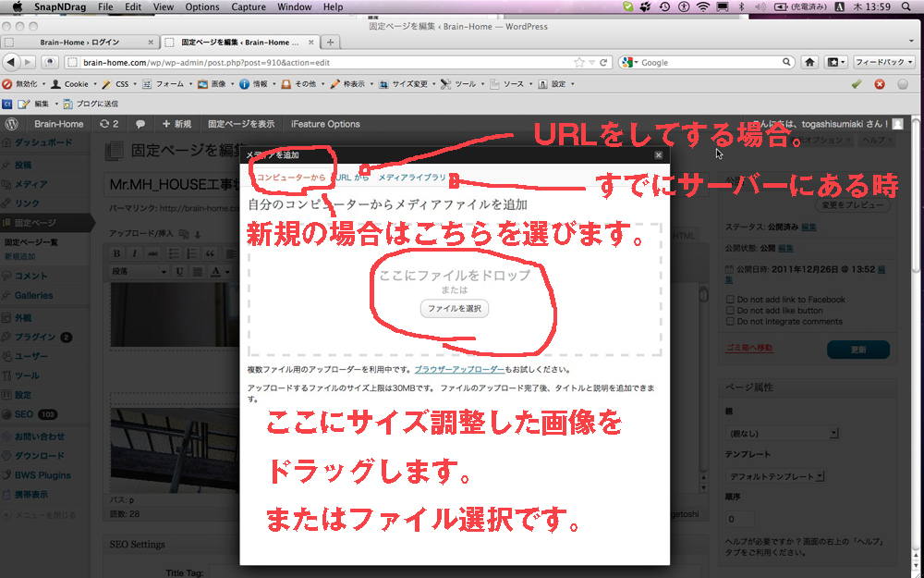Open the bookmarks dropdown button
Screen dimensions: 924x578
point(835,62)
